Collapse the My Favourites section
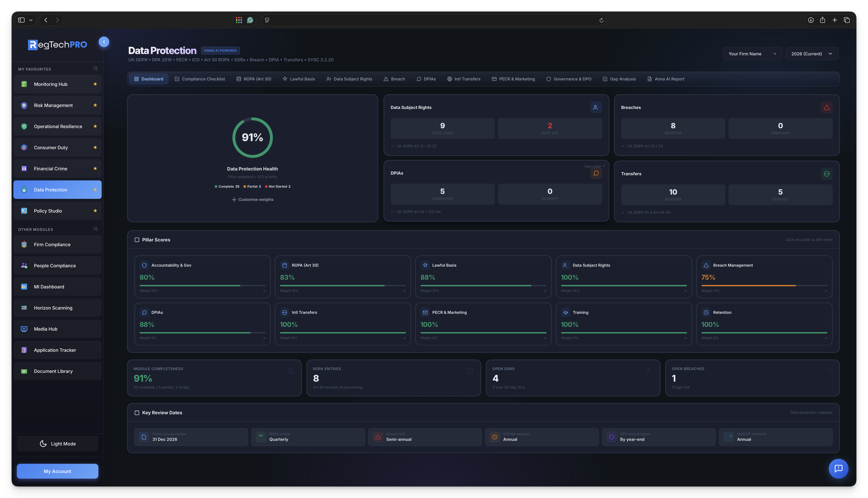 [x=95, y=69]
